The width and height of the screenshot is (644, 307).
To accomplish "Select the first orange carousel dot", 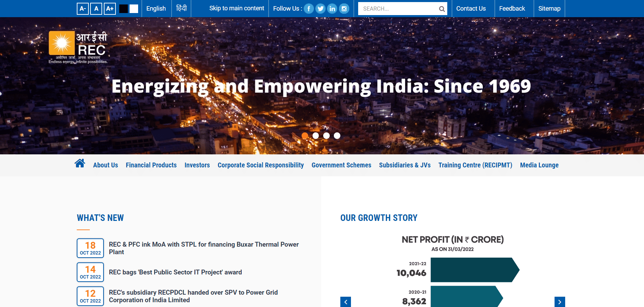I will [305, 135].
